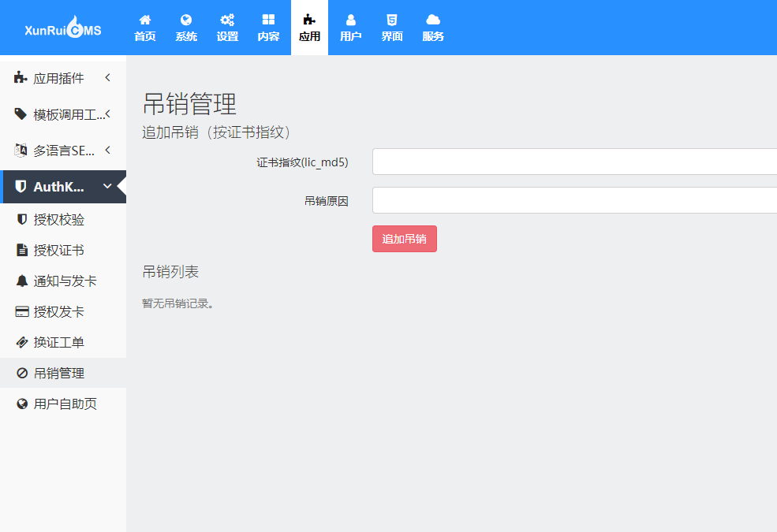The width and height of the screenshot is (777, 532).
Task: Open the 模板调用工具 sidebar label
Action: tap(69, 115)
